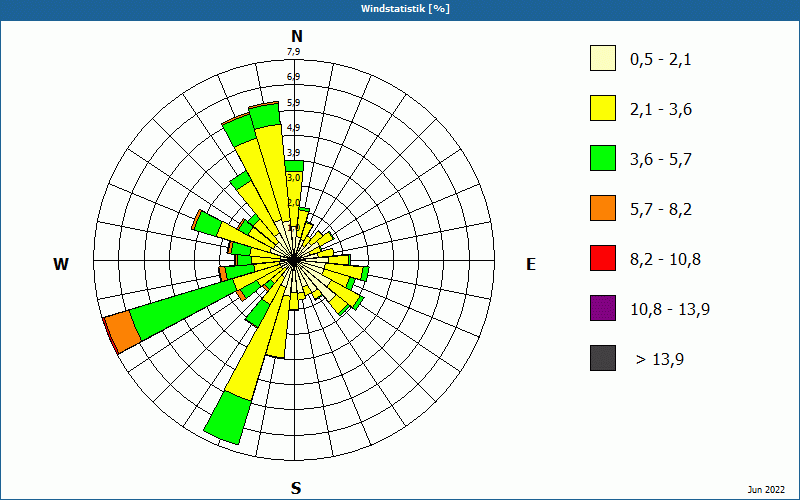Click the 3,9 axis label
This screenshot has height=500, width=800.
click(x=293, y=153)
